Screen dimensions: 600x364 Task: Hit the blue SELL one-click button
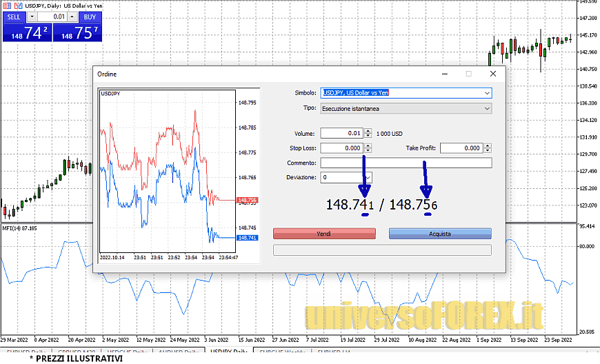coord(14,17)
